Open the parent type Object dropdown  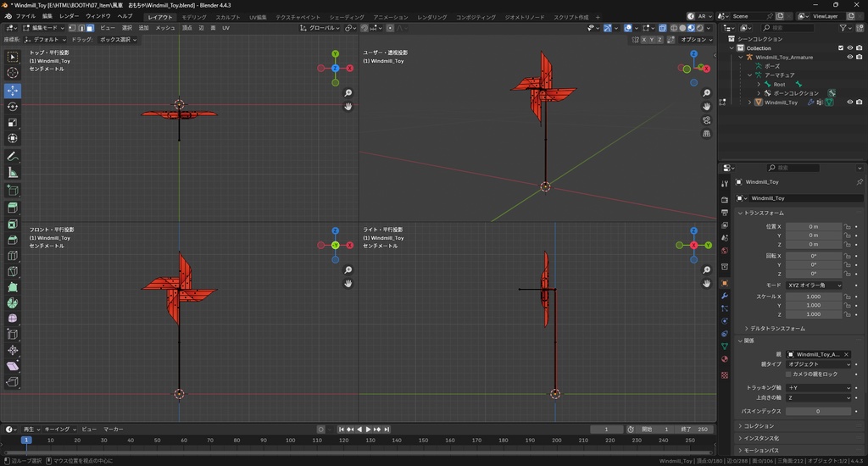(818, 364)
